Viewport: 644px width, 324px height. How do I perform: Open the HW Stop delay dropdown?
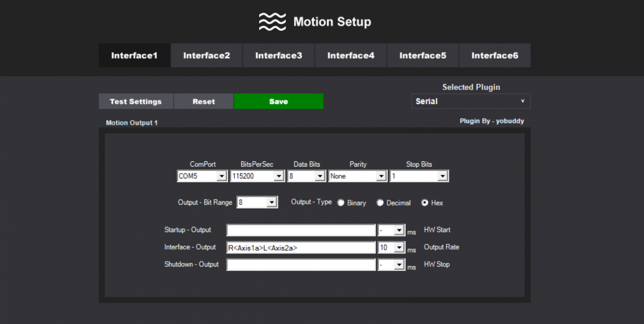click(399, 264)
